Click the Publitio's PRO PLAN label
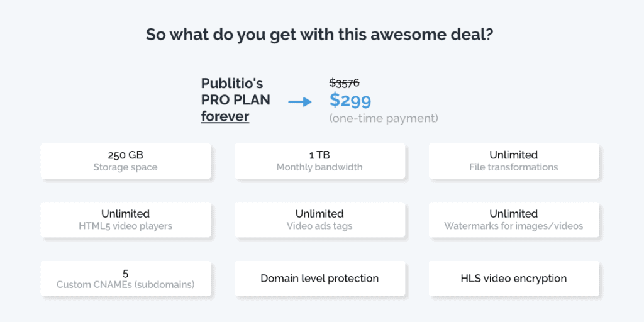This screenshot has height=322, width=644. pos(236,92)
